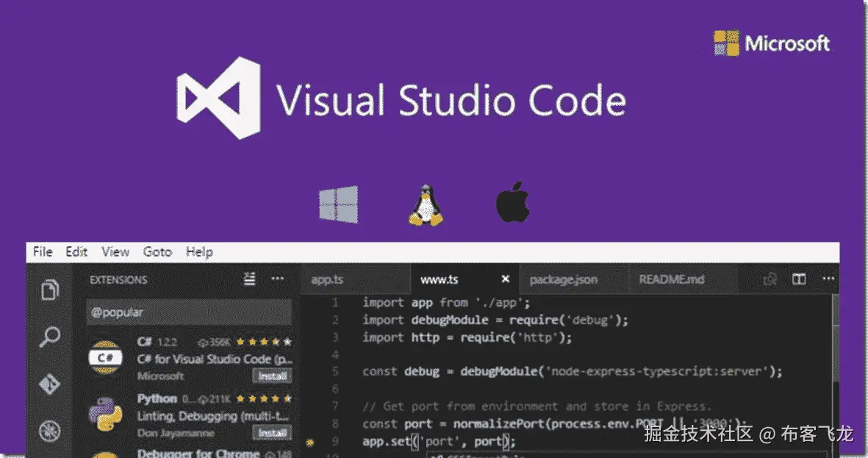
Task: Click the Get port from environment comment
Action: (x=537, y=406)
